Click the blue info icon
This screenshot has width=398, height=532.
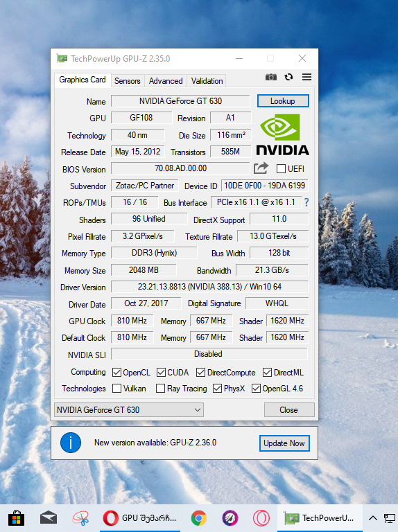point(71,443)
